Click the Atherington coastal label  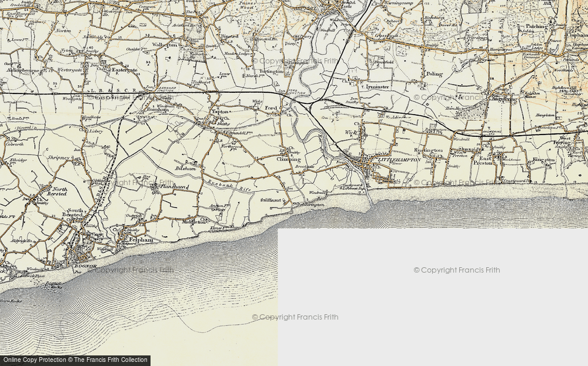tap(313, 205)
